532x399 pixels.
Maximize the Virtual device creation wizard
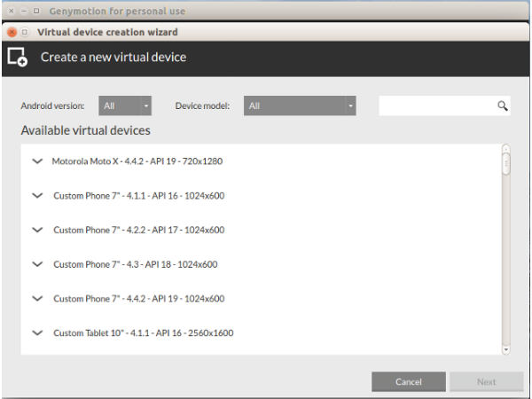(x=25, y=32)
